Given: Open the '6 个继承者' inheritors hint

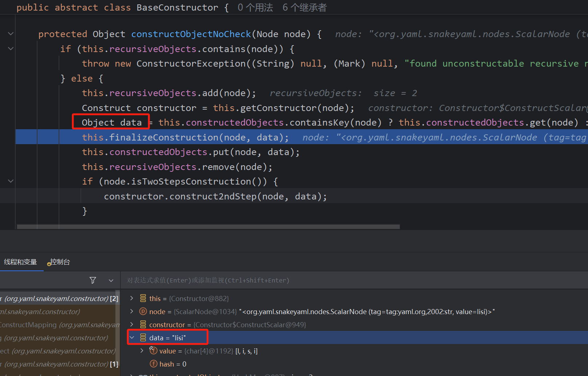Looking at the screenshot, I should tap(304, 8).
